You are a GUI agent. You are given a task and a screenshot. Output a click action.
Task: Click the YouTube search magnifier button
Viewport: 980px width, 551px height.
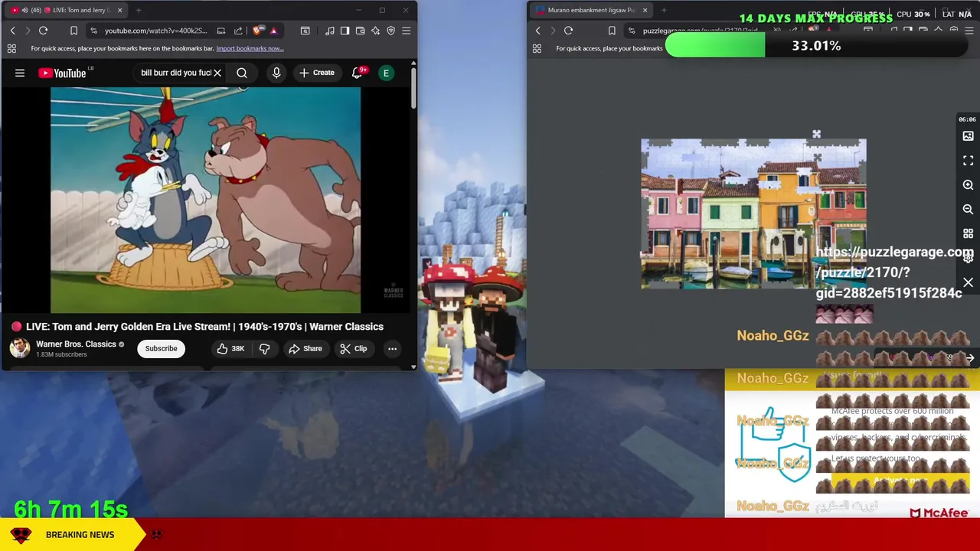pos(242,73)
